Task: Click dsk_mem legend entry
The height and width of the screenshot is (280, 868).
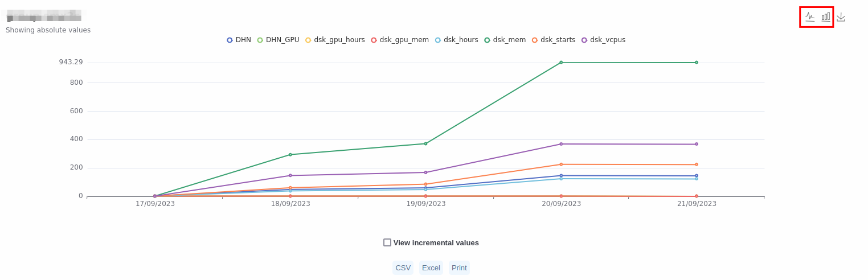Action: [x=505, y=40]
